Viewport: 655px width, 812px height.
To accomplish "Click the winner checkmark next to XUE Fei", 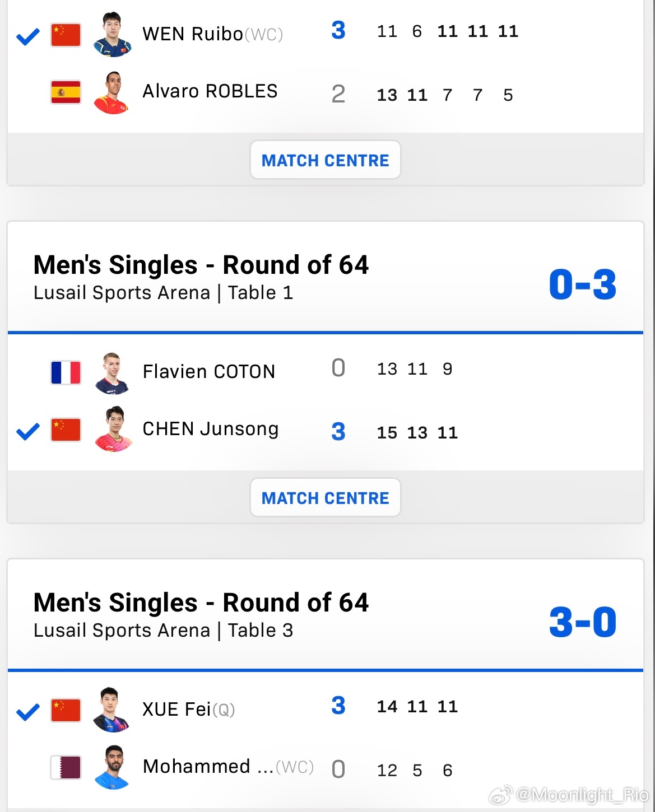I will tap(28, 712).
